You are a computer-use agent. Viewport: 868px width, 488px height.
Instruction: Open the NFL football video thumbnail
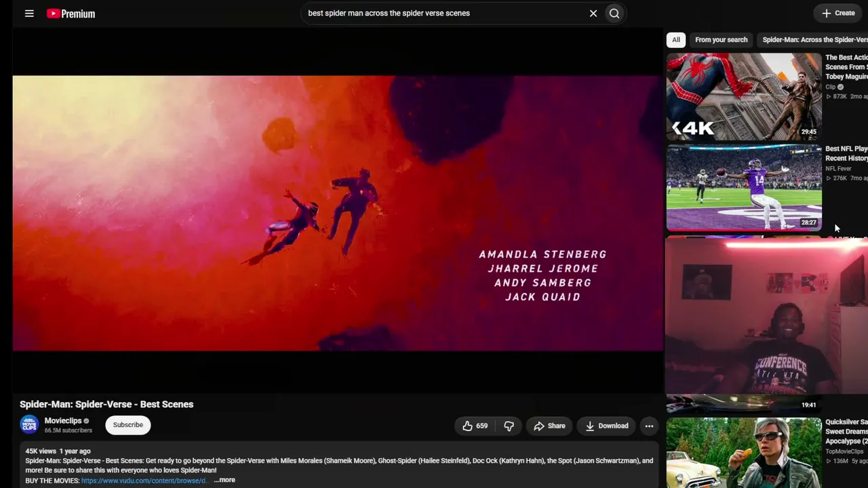point(744,187)
